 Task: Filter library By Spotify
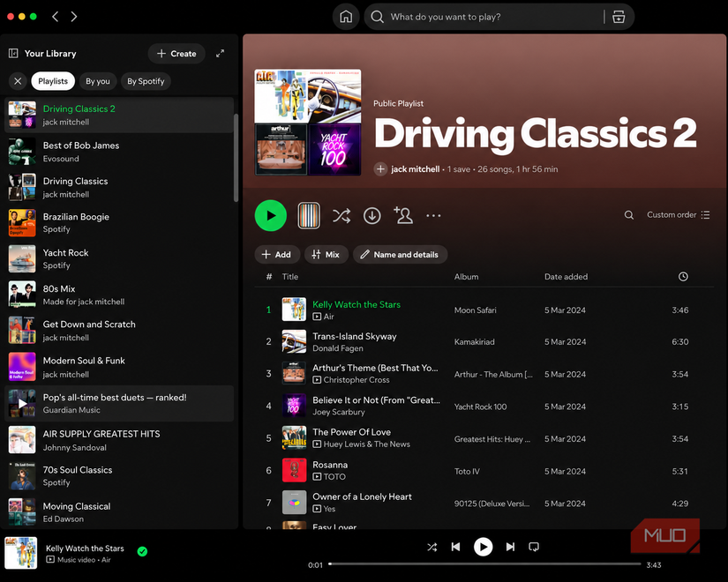146,81
